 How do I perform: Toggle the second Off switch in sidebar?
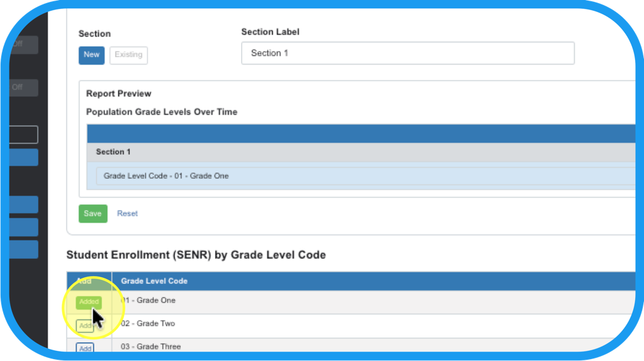(24, 88)
